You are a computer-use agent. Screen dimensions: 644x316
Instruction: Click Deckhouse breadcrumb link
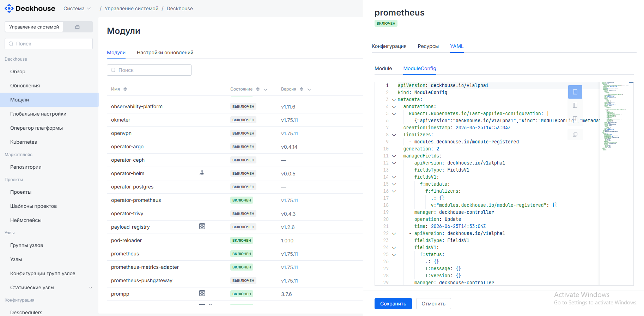click(180, 8)
